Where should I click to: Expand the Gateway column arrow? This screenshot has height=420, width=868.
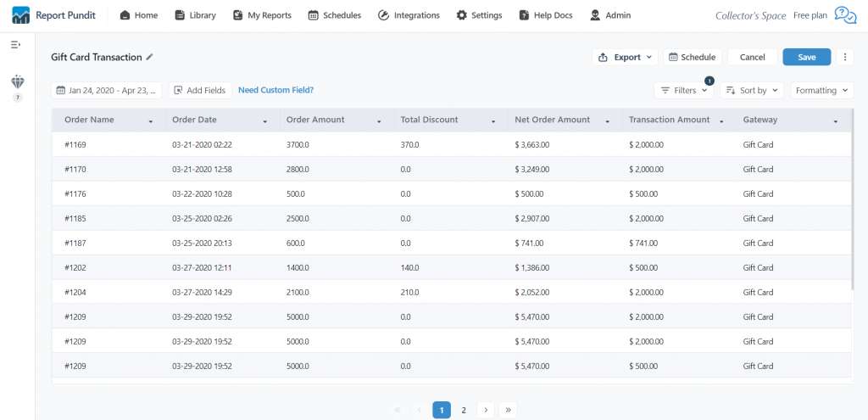click(x=835, y=120)
